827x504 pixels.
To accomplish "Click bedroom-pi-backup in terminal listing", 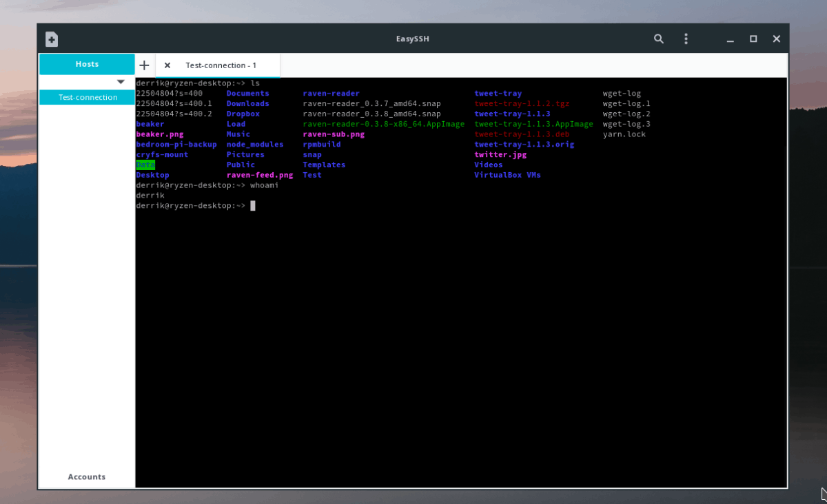I will tap(176, 145).
